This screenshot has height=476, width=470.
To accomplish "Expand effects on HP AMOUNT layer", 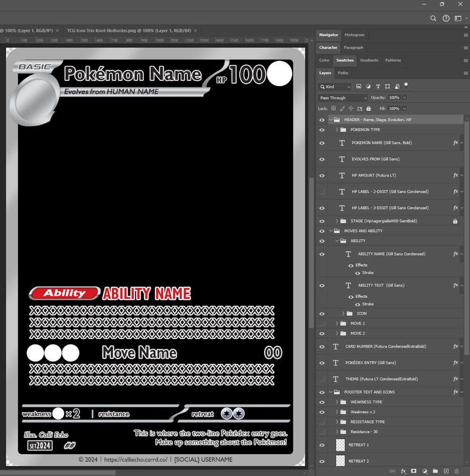I will coord(461,176).
